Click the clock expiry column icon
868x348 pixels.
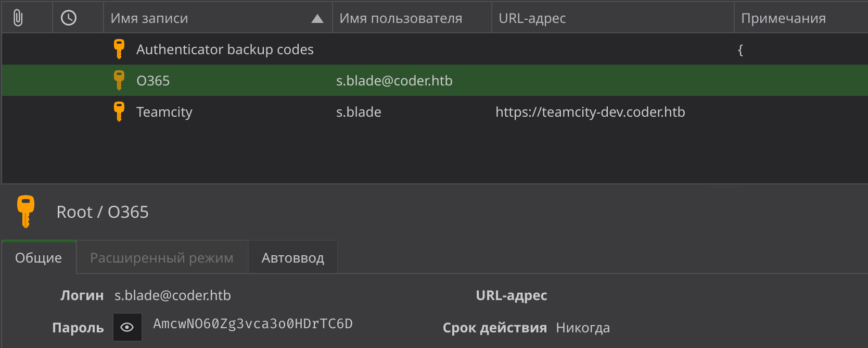(69, 18)
